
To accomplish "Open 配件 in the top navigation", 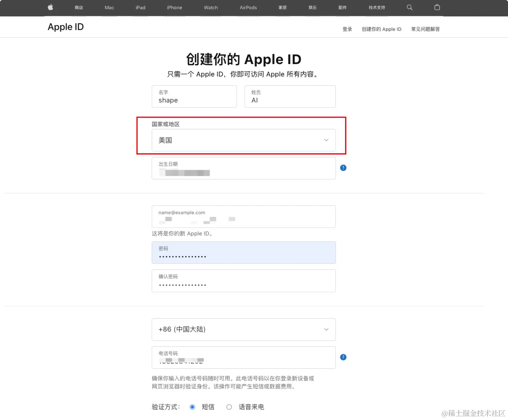I will [343, 8].
